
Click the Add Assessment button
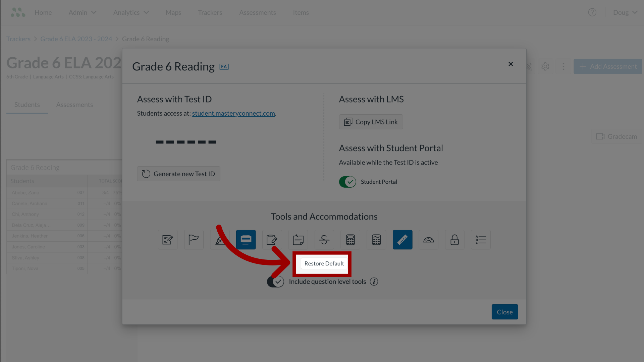(608, 66)
